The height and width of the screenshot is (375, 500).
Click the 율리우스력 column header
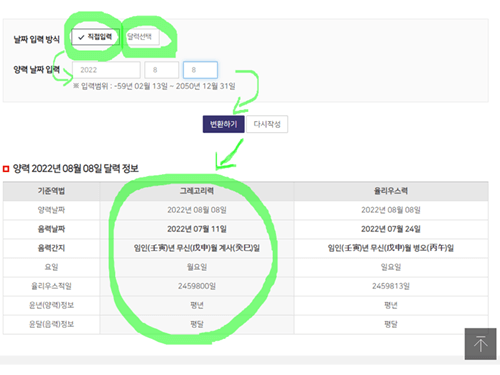[391, 191]
